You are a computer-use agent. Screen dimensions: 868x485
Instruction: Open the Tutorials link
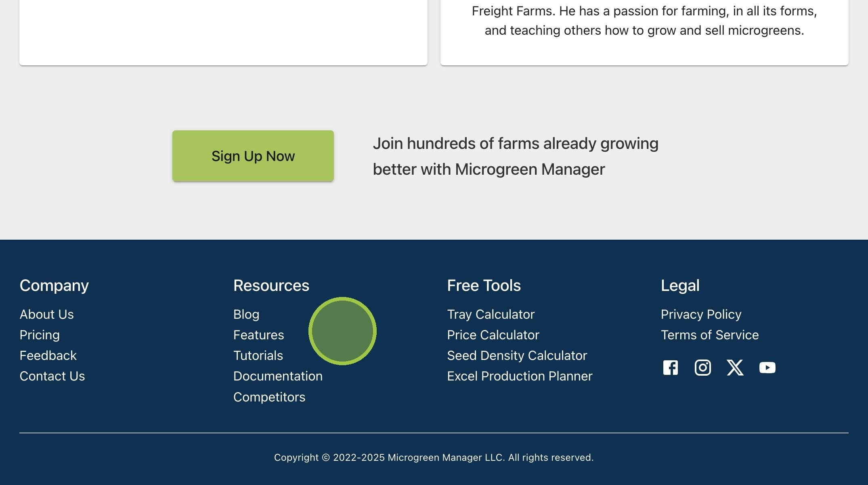click(258, 355)
